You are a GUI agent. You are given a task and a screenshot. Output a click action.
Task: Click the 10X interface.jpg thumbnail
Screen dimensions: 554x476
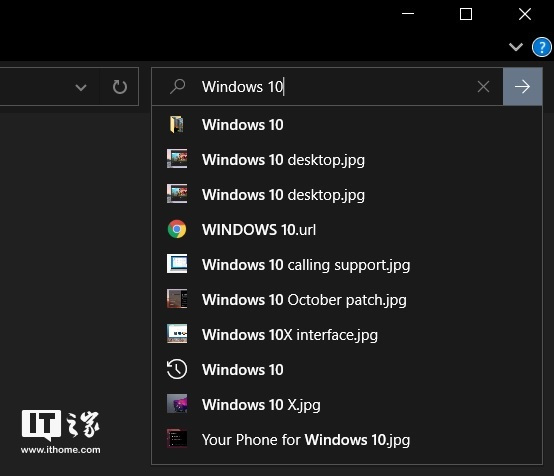[x=177, y=334]
